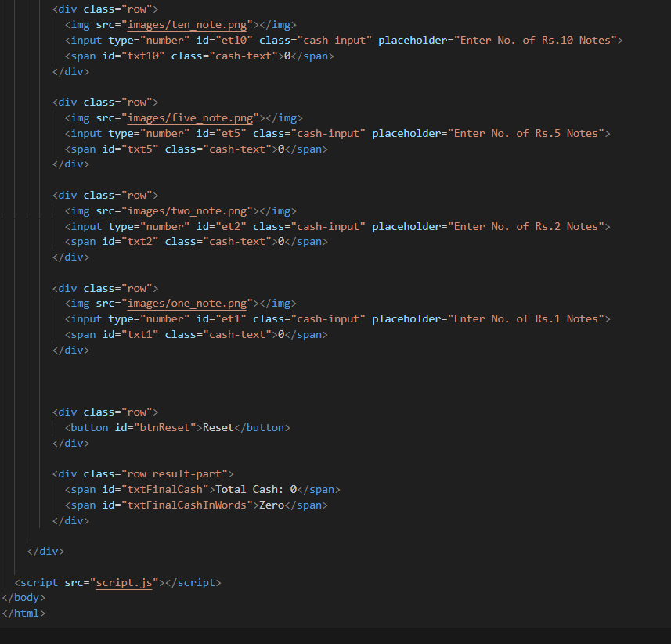Click the Reset button label text
Screen dimensions: 671x644
click(x=218, y=427)
